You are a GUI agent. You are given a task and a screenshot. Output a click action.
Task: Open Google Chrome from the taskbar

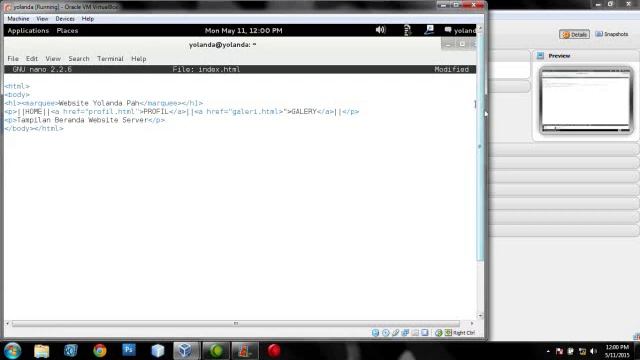pos(100,351)
